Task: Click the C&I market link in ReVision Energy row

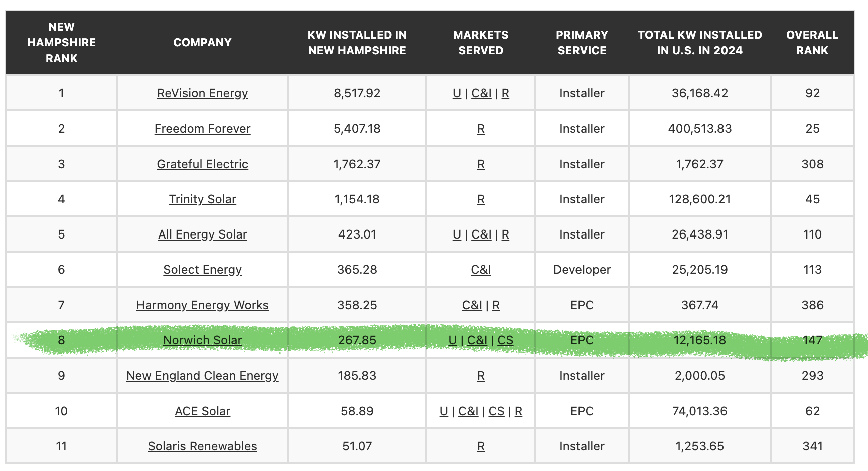Action: pos(481,93)
